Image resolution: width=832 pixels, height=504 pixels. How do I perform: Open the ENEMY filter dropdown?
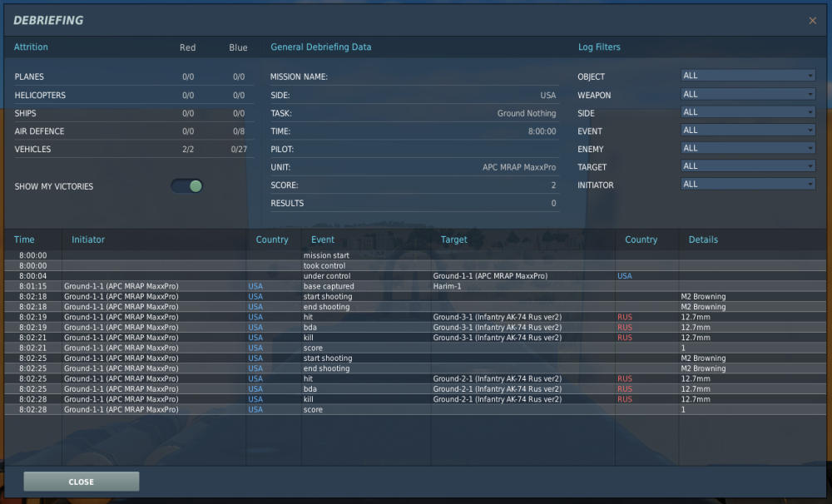point(747,148)
